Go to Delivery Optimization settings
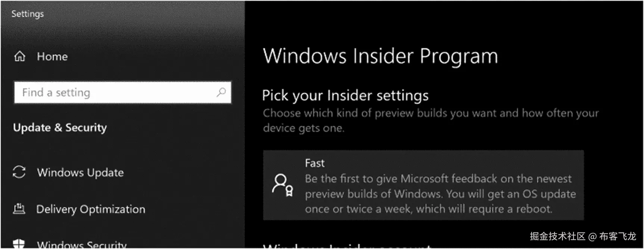 coord(91,209)
